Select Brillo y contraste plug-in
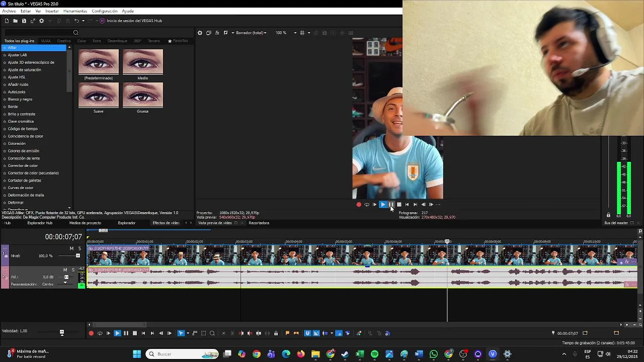This screenshot has width=644, height=362. pos(22,114)
